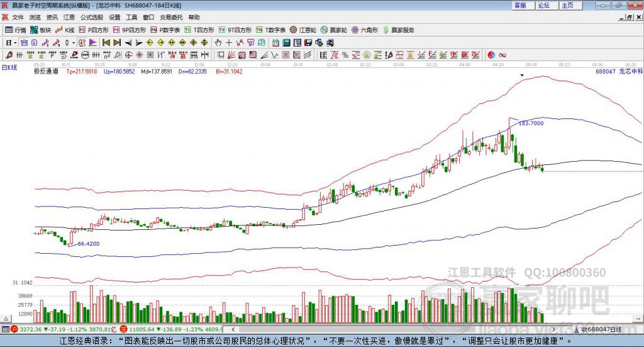Click the 客服 customer service button
Viewport: 644px width, 347px height.
point(523,5)
